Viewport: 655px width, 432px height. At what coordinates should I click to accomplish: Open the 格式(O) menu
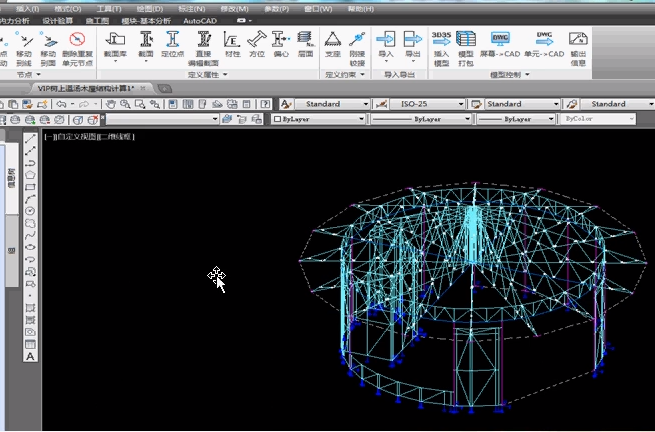[68, 9]
